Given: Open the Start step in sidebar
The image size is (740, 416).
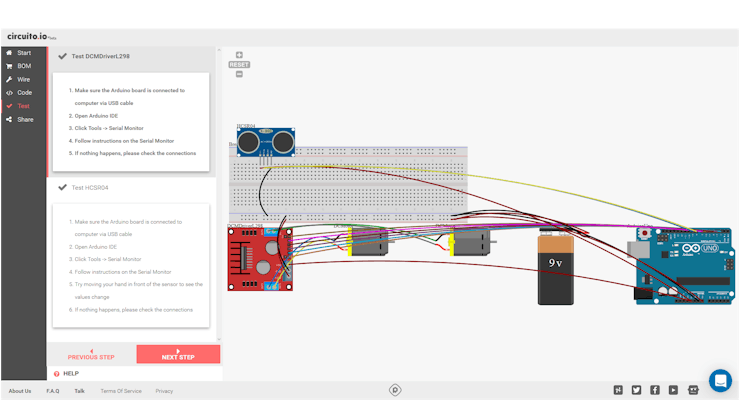Looking at the screenshot, I should (24, 53).
